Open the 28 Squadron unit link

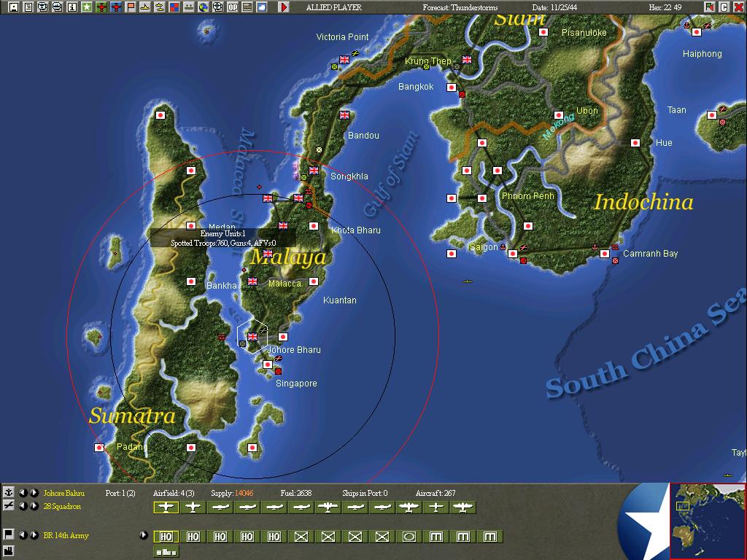click(x=63, y=506)
